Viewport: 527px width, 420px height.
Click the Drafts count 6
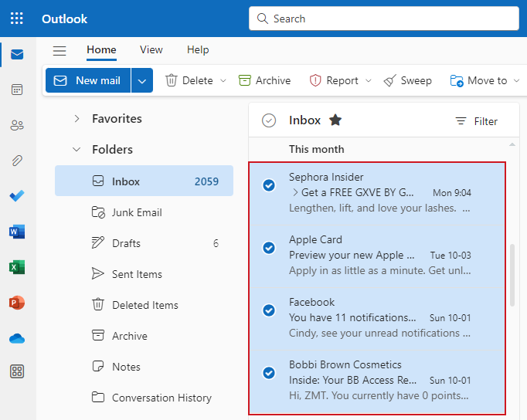pyautogui.click(x=216, y=243)
